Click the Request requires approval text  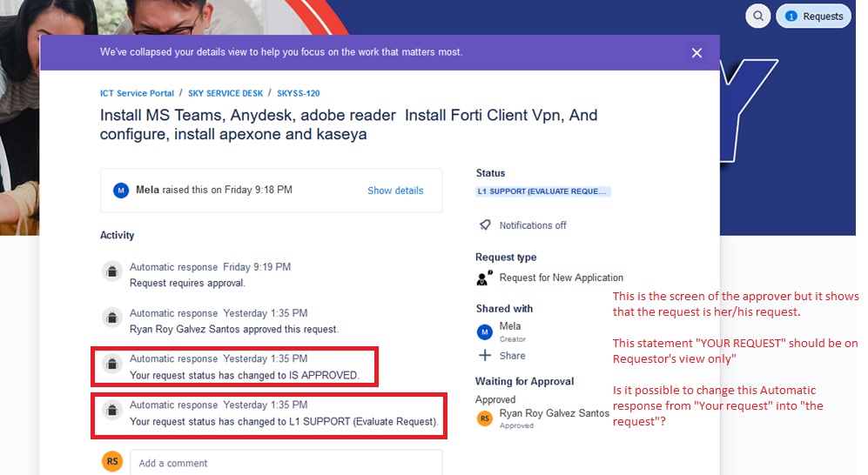click(x=187, y=283)
